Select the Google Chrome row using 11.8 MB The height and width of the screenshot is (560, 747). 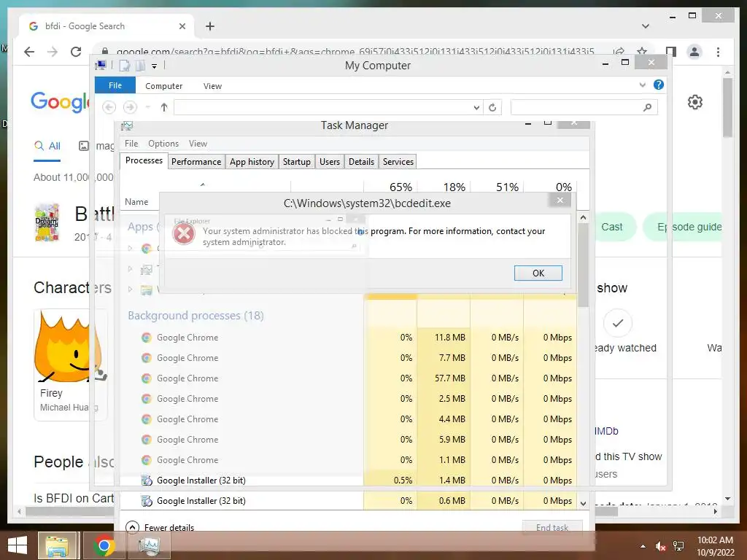click(348, 337)
